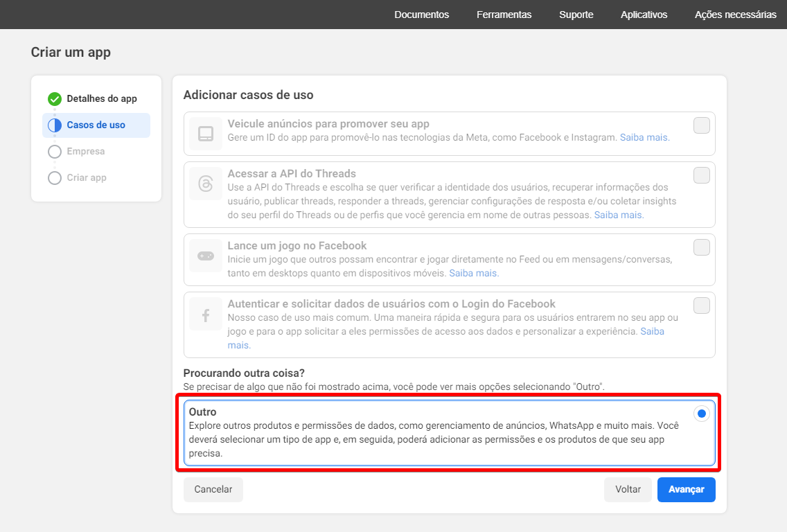Go to the Criar app step
This screenshot has height=532, width=787.
coord(87,177)
